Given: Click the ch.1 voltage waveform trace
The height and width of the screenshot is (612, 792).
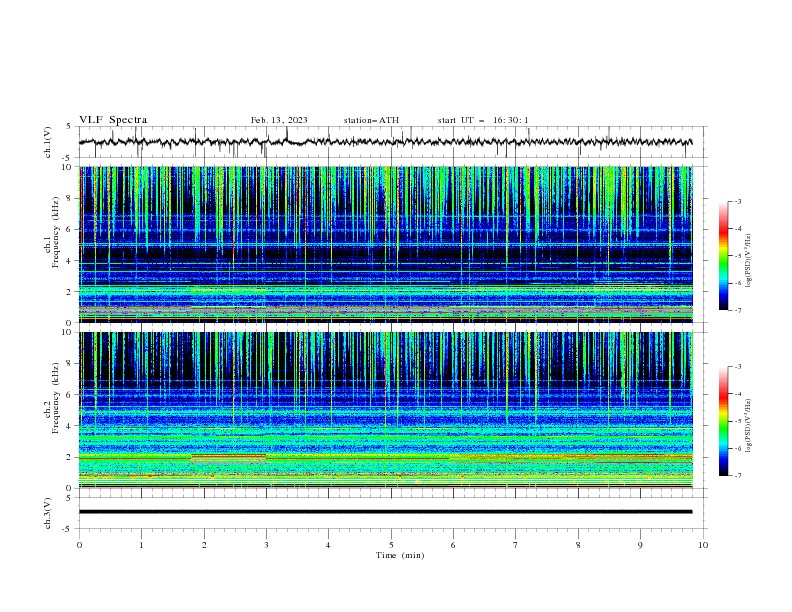Looking at the screenshot, I should click(x=385, y=142).
